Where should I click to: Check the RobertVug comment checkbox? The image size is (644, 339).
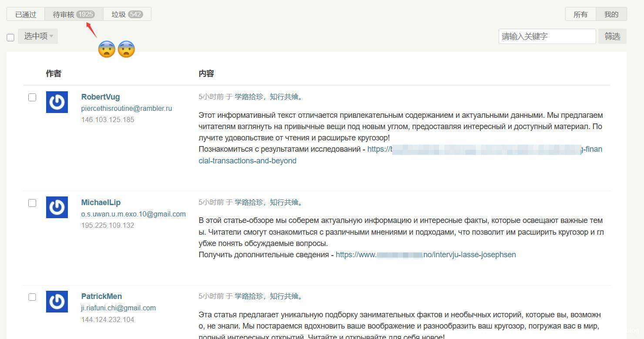coord(32,97)
